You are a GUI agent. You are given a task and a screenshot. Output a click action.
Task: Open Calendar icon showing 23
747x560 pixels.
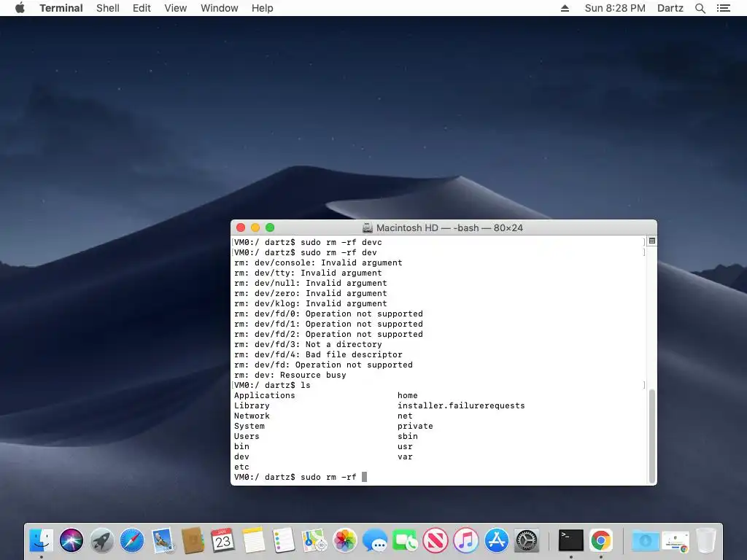pyautogui.click(x=223, y=540)
